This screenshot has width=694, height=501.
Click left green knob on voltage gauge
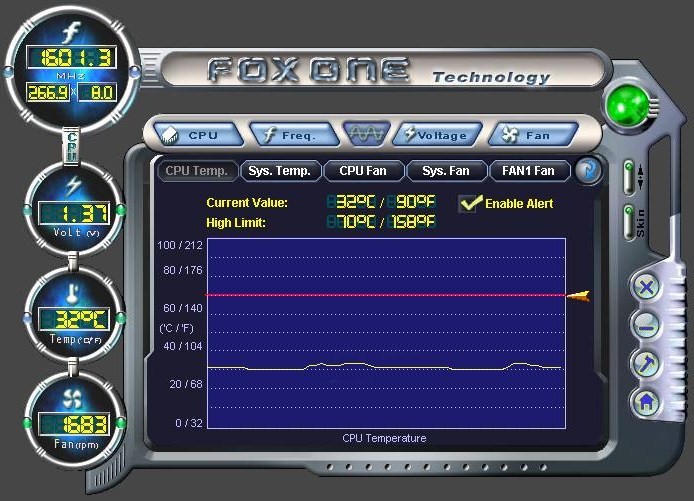[x=27, y=210]
